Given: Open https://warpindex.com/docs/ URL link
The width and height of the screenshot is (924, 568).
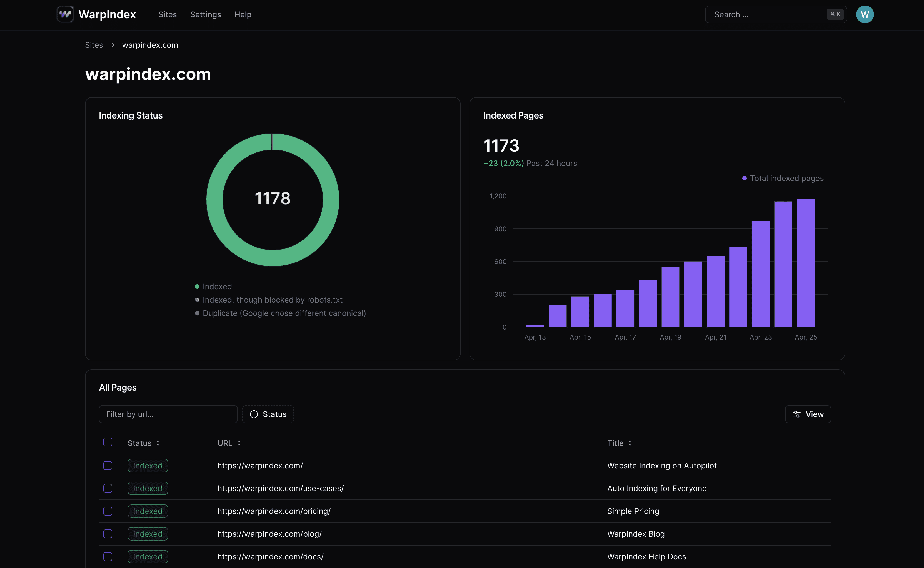Looking at the screenshot, I should click(x=270, y=556).
